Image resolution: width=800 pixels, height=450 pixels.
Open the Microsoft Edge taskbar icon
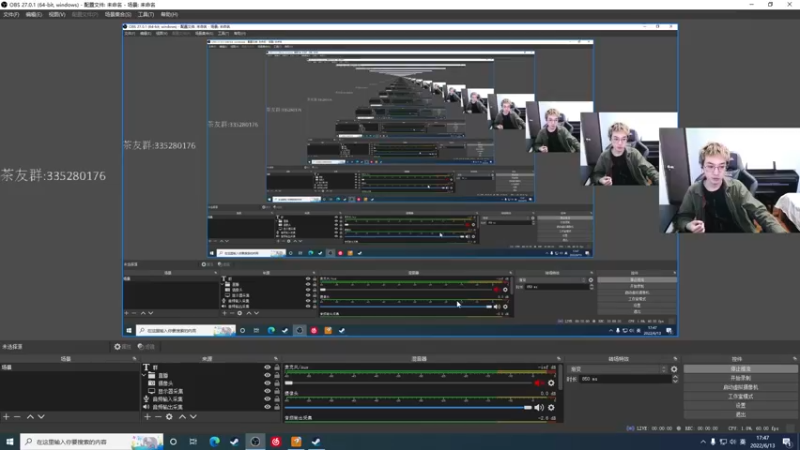pyautogui.click(x=214, y=442)
